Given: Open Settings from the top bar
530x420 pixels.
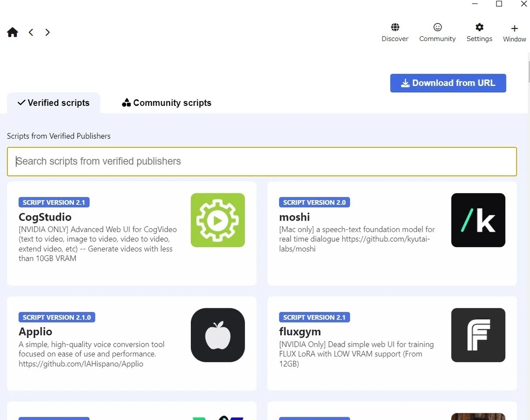Looking at the screenshot, I should 479,33.
